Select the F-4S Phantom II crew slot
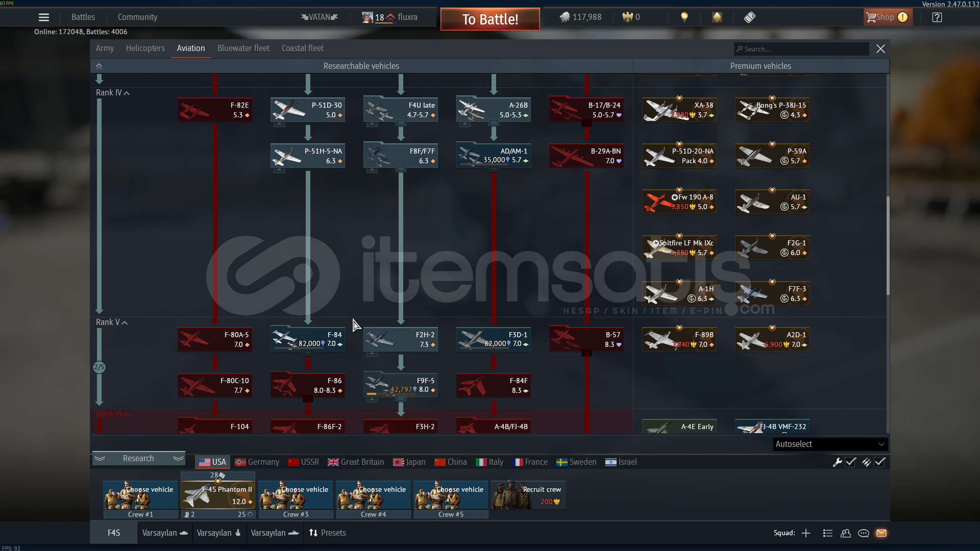Image resolution: width=980 pixels, height=551 pixels. [218, 495]
